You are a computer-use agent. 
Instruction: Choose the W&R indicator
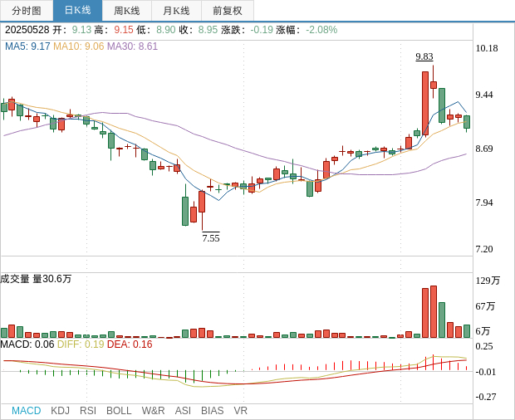point(153,411)
